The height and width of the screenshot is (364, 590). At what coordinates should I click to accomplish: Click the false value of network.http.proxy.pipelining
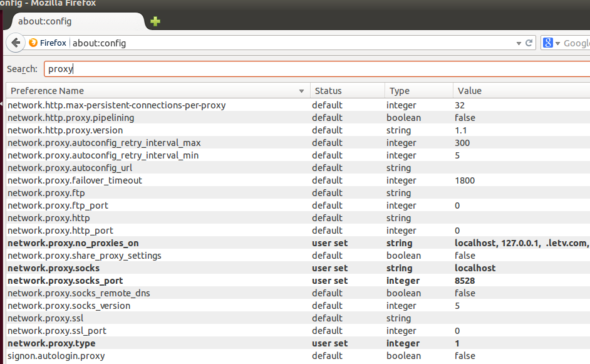[465, 118]
